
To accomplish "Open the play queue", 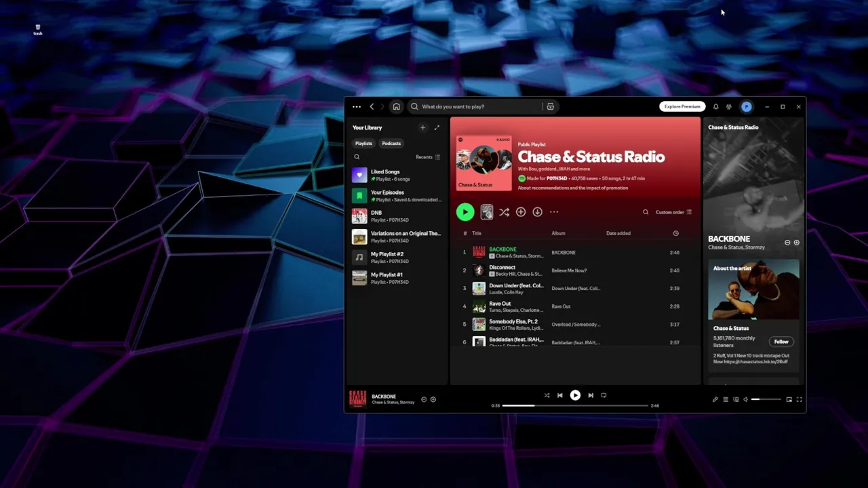I will click(x=726, y=399).
